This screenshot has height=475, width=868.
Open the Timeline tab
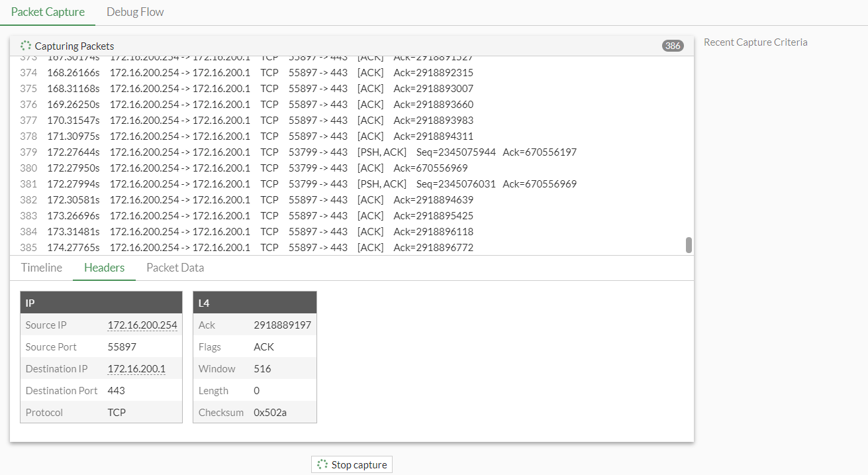(42, 268)
